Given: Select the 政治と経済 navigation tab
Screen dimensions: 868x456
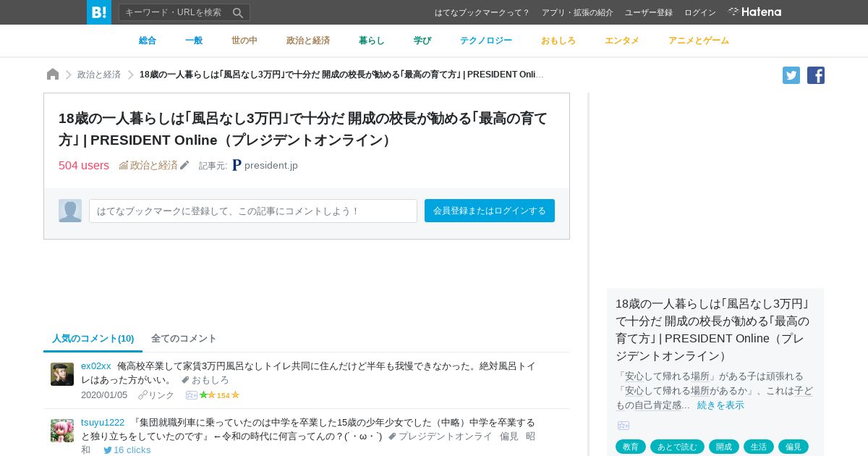Looking at the screenshot, I should [308, 41].
